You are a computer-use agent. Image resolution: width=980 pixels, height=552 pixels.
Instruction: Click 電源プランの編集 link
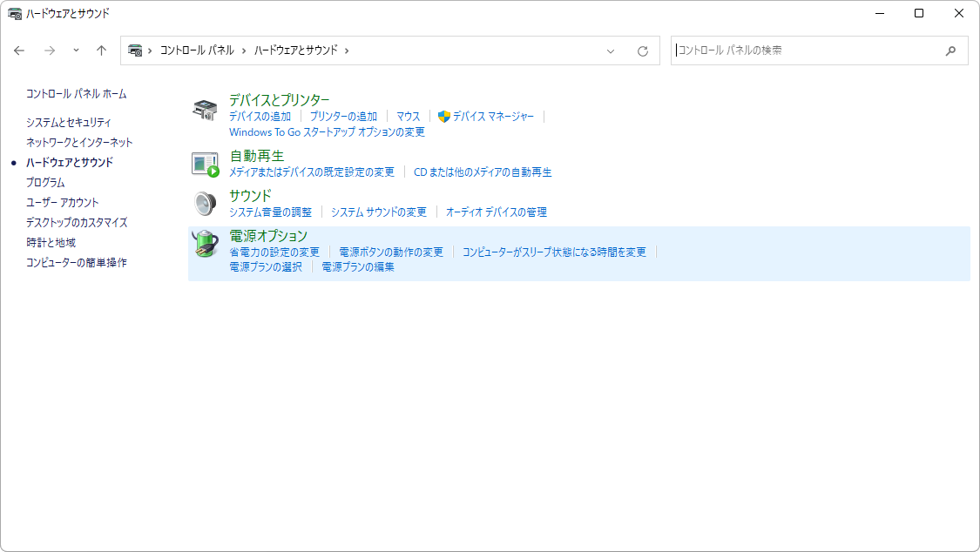358,266
